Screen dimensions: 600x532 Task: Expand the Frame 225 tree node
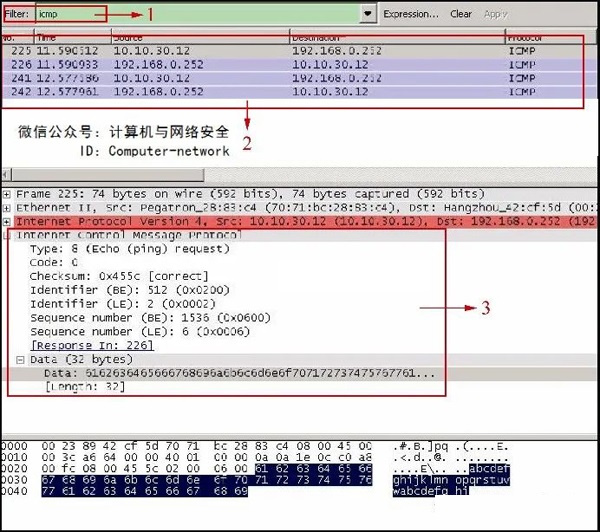(7, 194)
